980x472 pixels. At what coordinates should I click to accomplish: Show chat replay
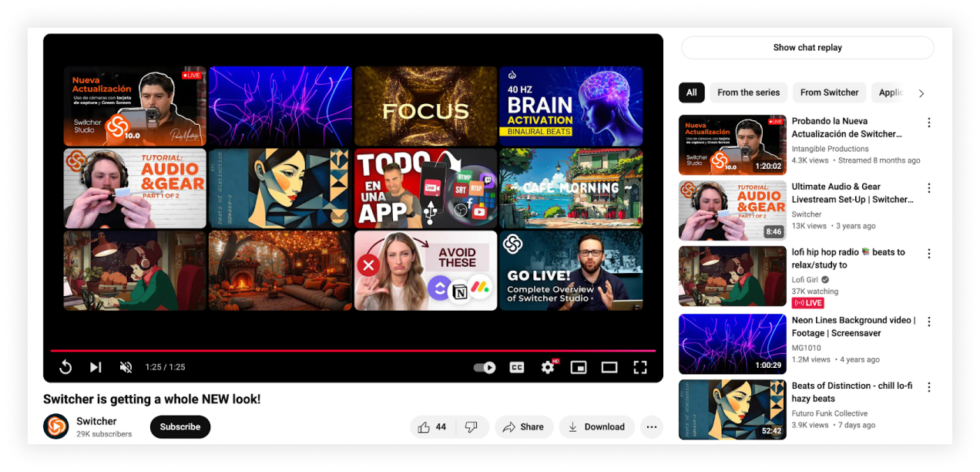(x=807, y=47)
